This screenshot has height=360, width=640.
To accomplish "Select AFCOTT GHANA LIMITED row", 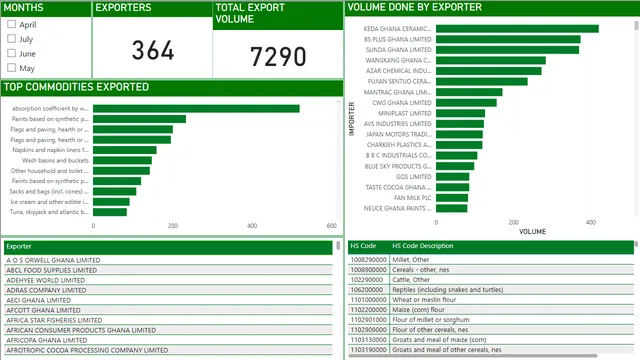I will point(168,310).
